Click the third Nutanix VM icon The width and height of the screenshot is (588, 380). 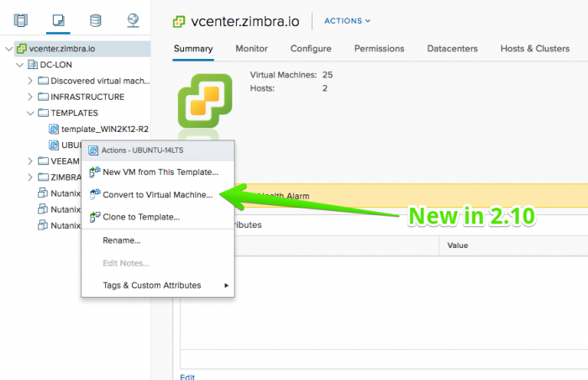click(x=43, y=225)
